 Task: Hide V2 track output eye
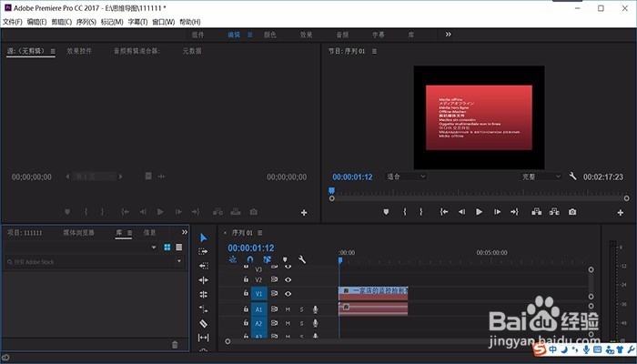coord(288,279)
